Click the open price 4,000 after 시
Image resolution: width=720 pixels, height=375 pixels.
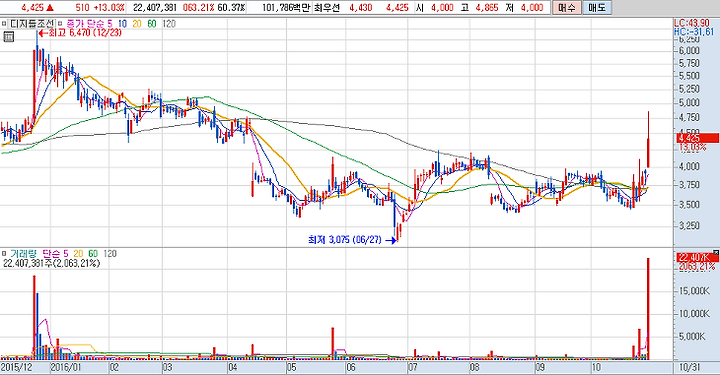pos(442,8)
